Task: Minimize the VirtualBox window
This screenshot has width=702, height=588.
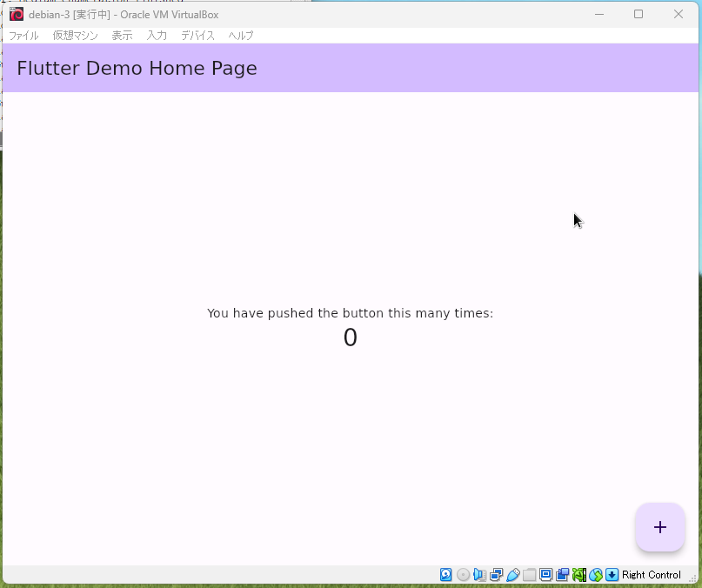Action: point(599,14)
